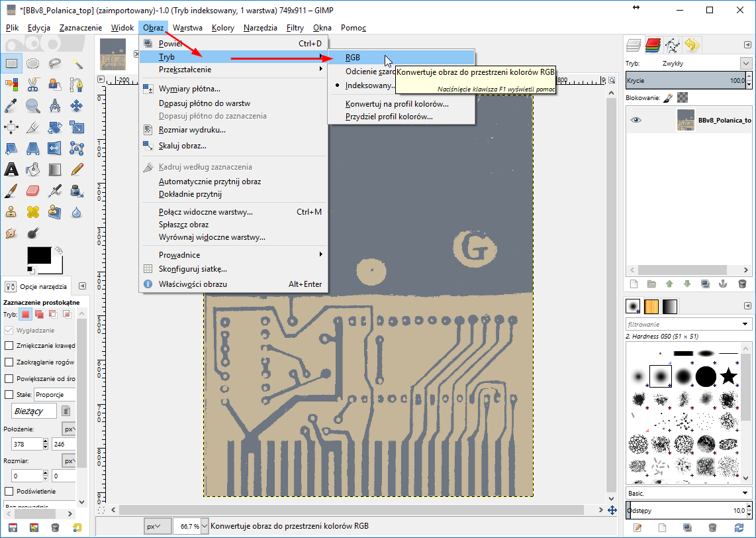Click the delete layer trash icon

[742, 284]
